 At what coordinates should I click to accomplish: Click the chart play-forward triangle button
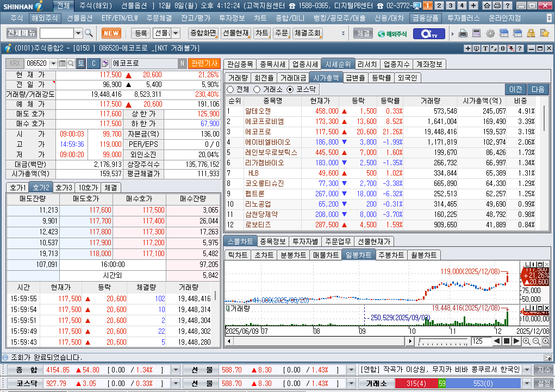tap(516, 341)
